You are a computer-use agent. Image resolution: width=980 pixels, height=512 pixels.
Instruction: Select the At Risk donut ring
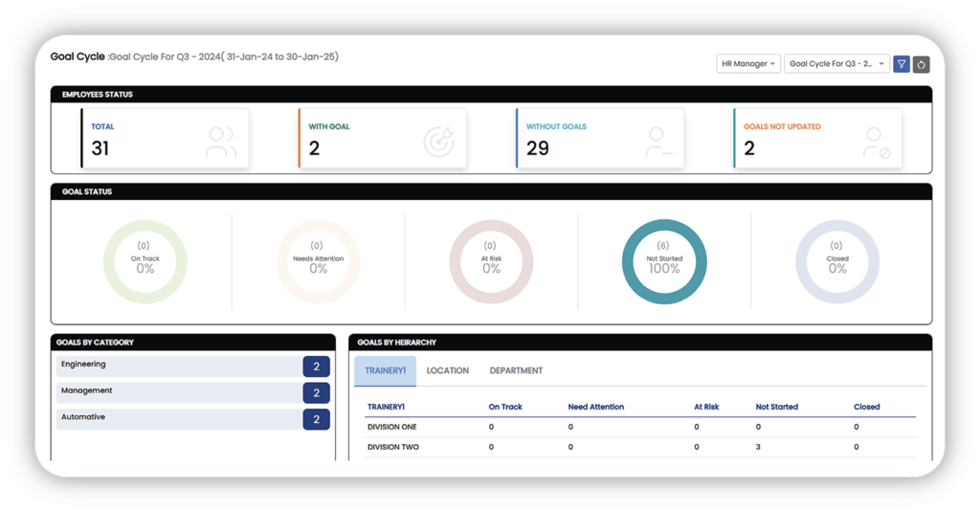click(x=491, y=261)
